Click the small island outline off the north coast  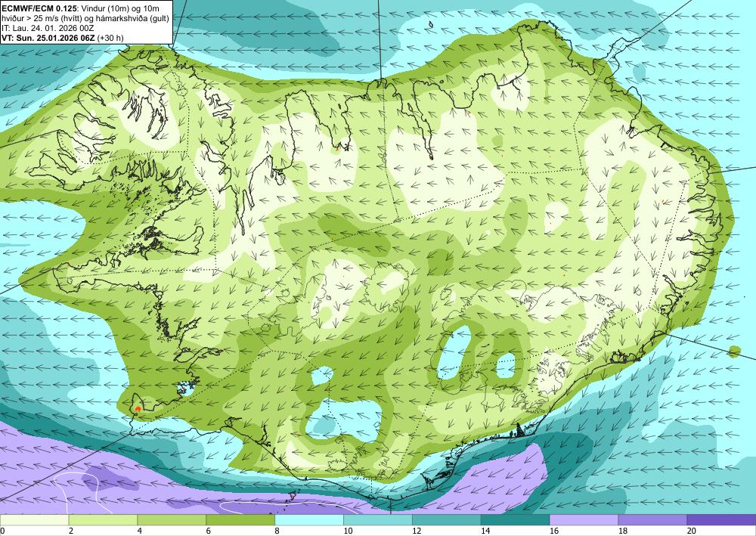click(x=431, y=25)
